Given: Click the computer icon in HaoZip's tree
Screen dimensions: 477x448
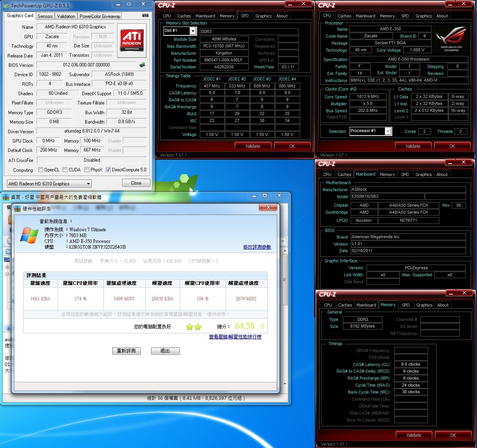Looking at the screenshot, I should pos(7,260).
